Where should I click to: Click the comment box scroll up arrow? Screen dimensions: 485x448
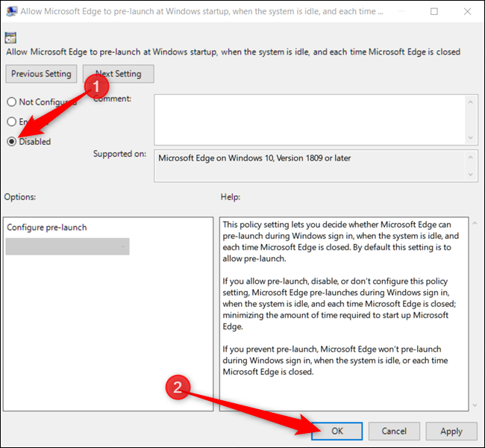point(471,102)
